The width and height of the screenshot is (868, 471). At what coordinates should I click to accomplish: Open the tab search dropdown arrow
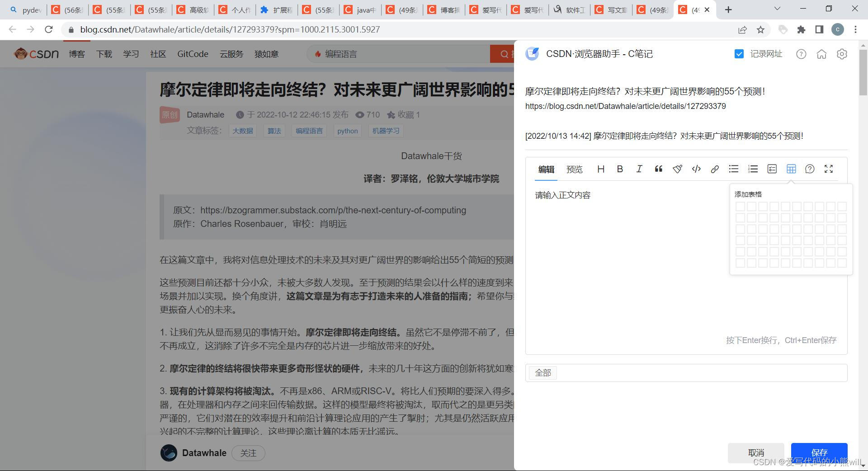coord(777,9)
